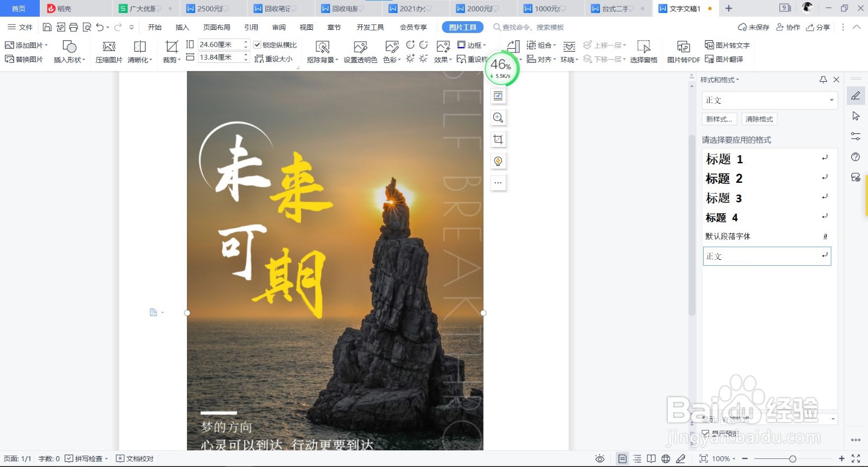Click Picture to PDF (图片转PDF)
868x467 pixels.
click(684, 52)
